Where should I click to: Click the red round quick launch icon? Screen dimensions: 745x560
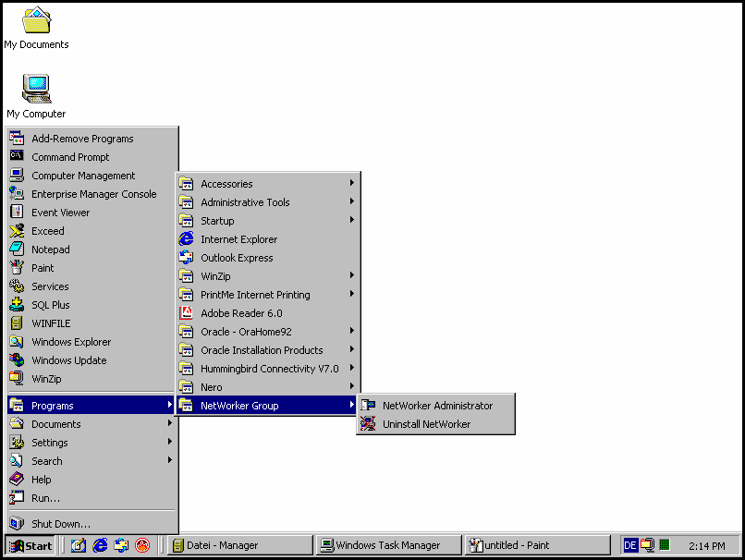coord(142,545)
